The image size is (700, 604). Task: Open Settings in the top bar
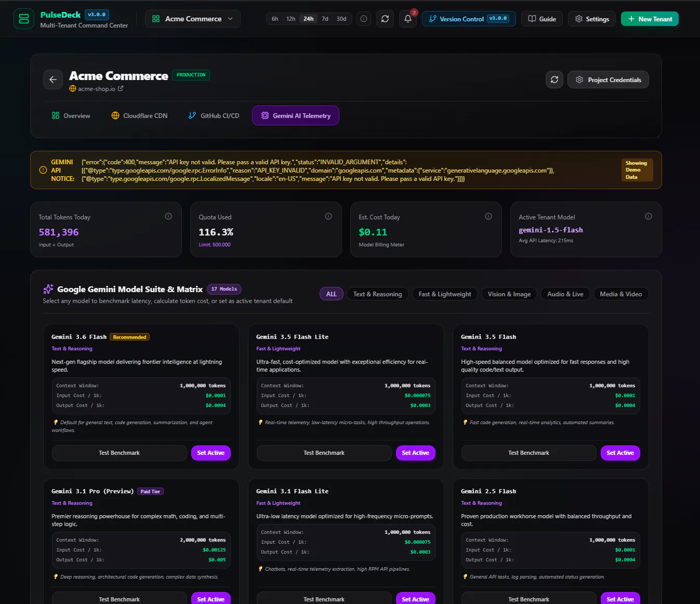tap(592, 19)
